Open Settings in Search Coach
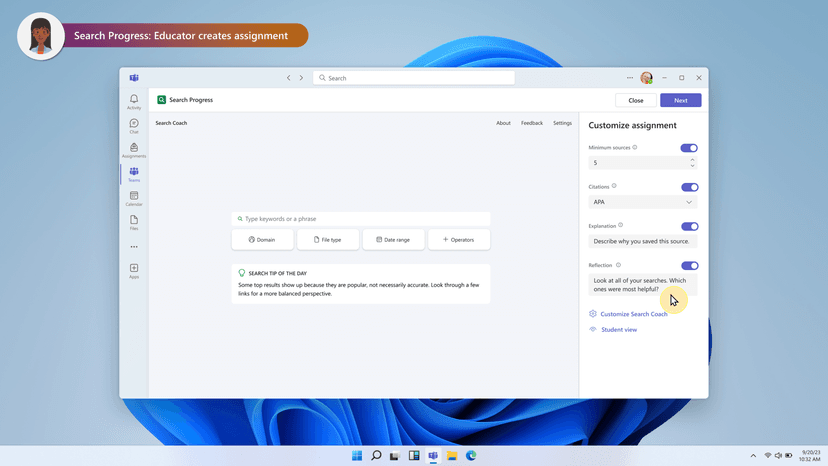The image size is (828, 466). coord(562,123)
